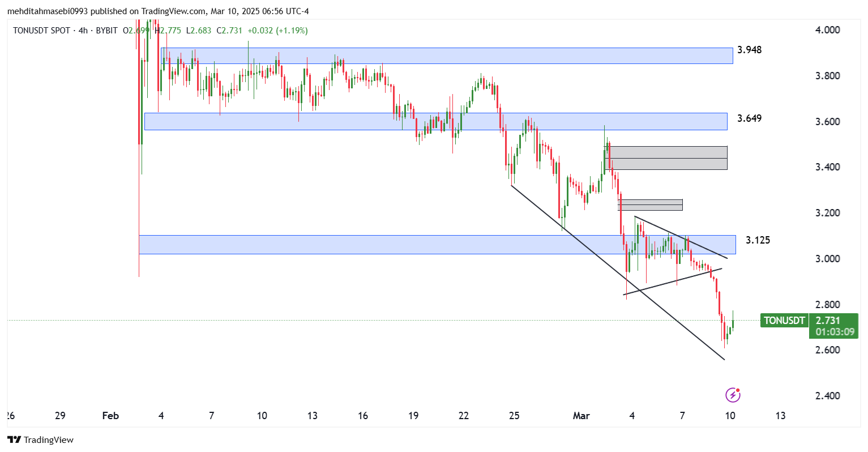Select the blue zone box at 3.948
The image size is (868, 452).
point(447,56)
